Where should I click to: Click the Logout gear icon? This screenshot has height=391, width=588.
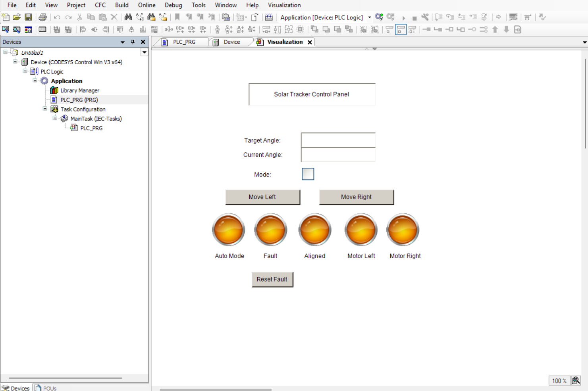pyautogui.click(x=391, y=17)
